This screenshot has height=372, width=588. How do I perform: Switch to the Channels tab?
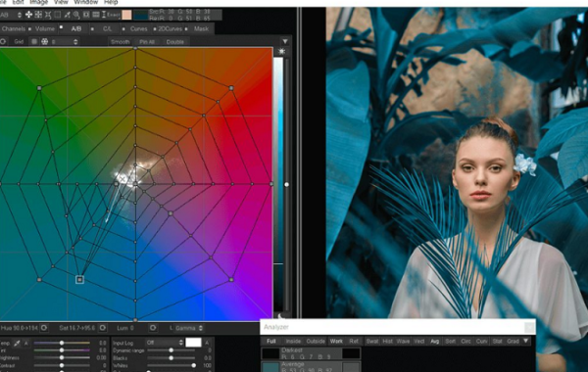click(13, 28)
